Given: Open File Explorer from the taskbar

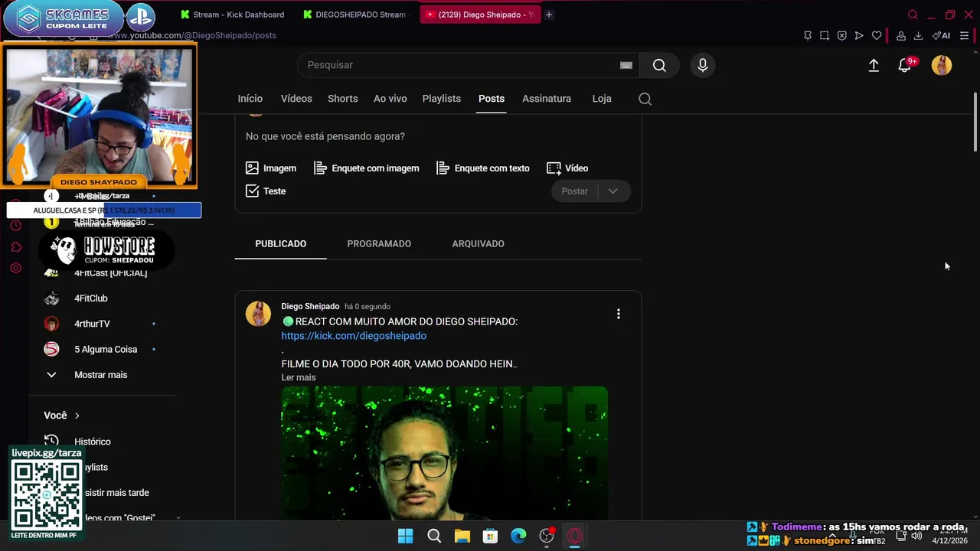Looking at the screenshot, I should (x=462, y=536).
